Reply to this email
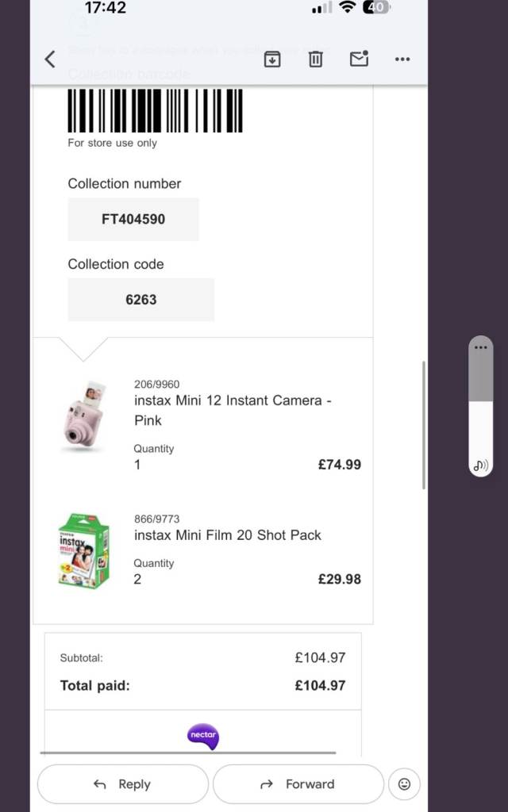 [x=123, y=784]
